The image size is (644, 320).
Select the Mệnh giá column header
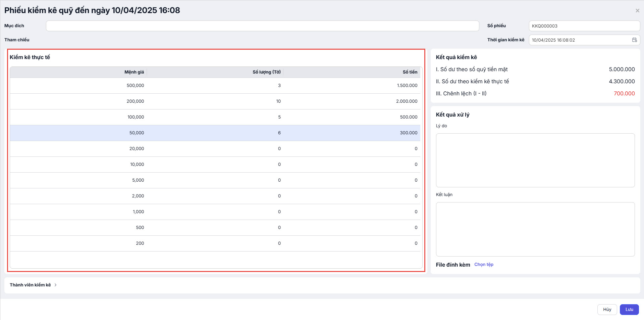(134, 72)
